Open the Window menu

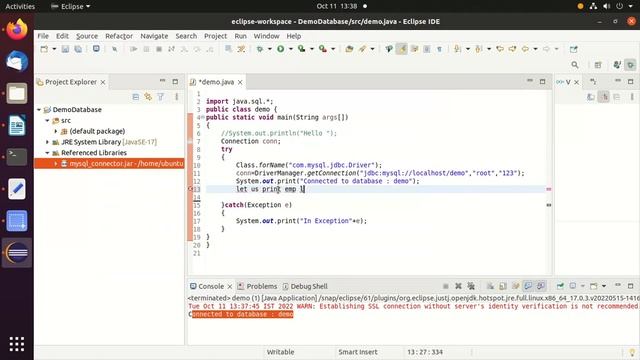click(x=267, y=36)
